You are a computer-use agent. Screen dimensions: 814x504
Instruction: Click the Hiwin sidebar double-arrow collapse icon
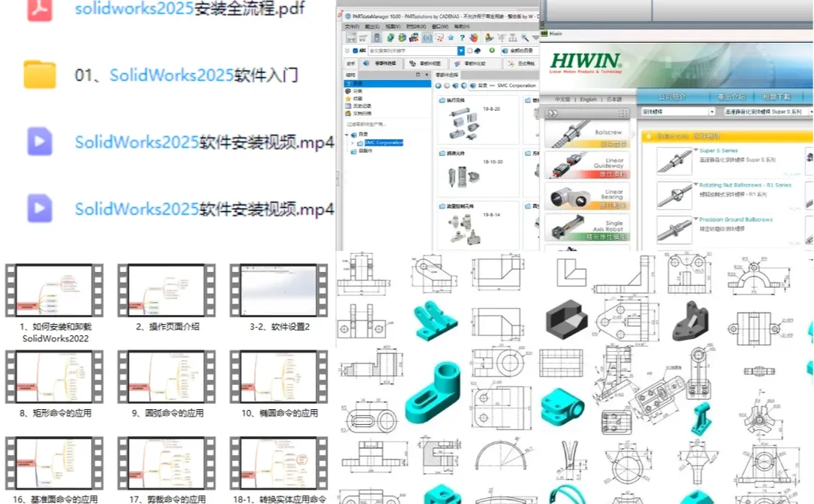(x=552, y=113)
